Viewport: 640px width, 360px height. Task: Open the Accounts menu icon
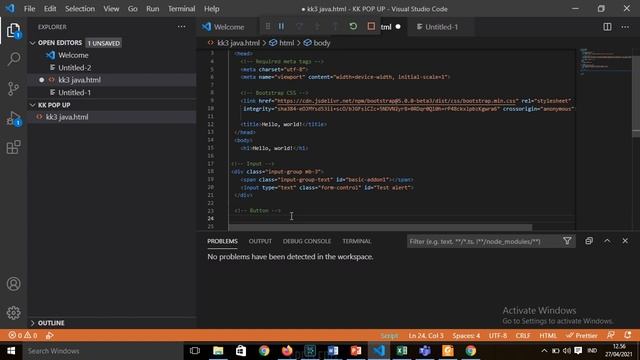[x=13, y=284]
